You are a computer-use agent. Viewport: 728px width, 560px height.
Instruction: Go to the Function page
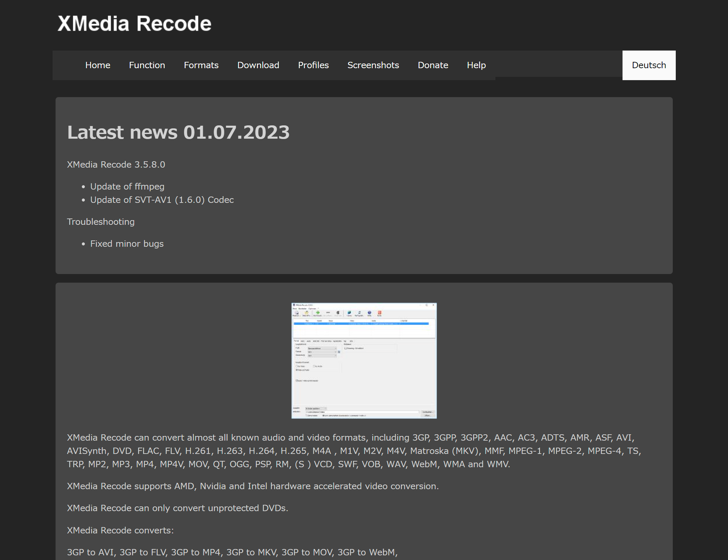click(x=147, y=65)
